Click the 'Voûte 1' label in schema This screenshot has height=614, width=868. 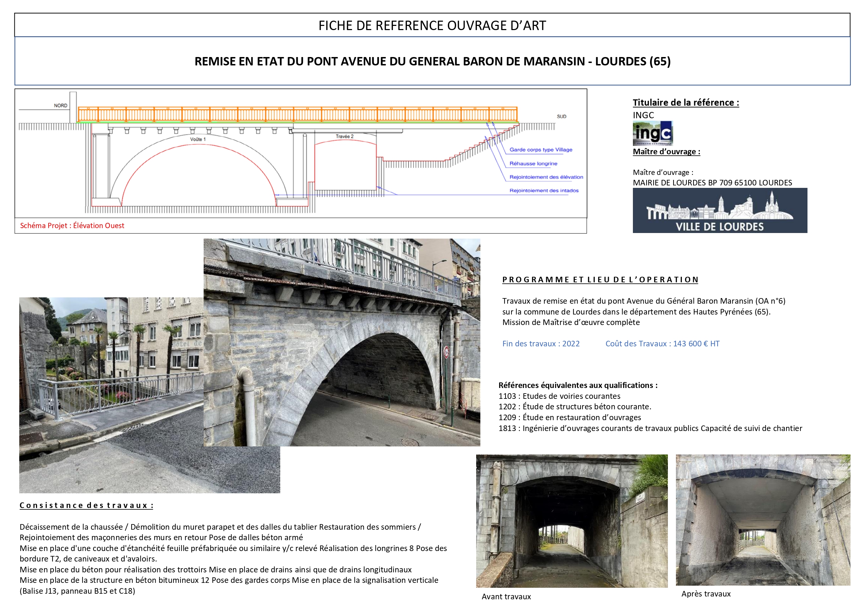point(198,139)
